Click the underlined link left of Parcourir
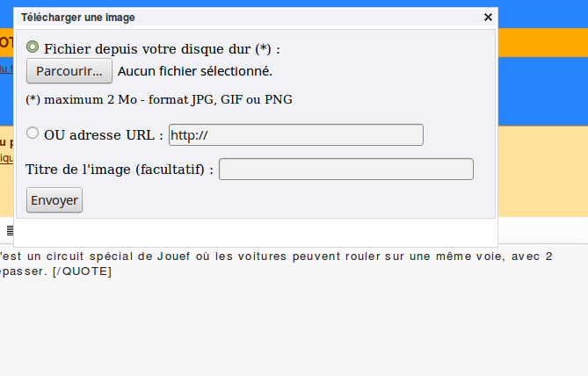This screenshot has width=588, height=376. (5, 69)
